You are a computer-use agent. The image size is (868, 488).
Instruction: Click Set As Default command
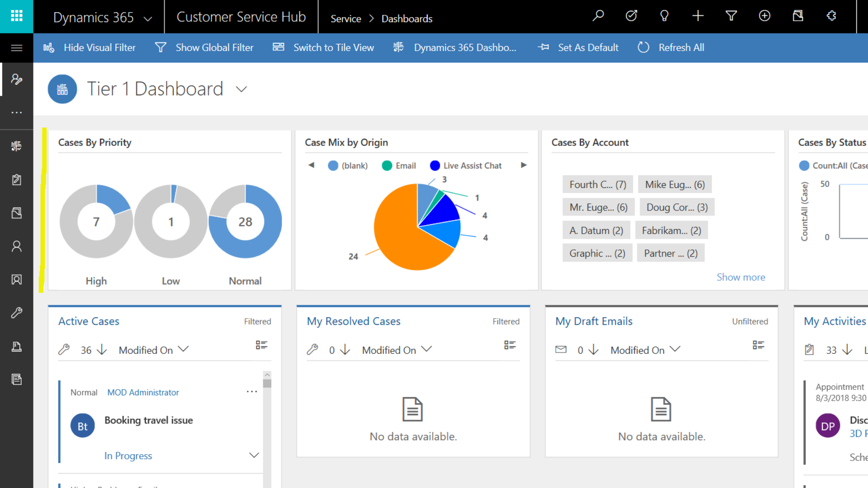[578, 47]
